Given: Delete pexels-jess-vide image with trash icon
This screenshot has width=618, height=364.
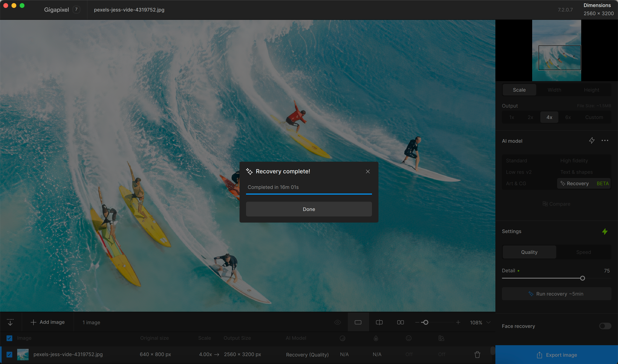Looking at the screenshot, I should tap(477, 354).
